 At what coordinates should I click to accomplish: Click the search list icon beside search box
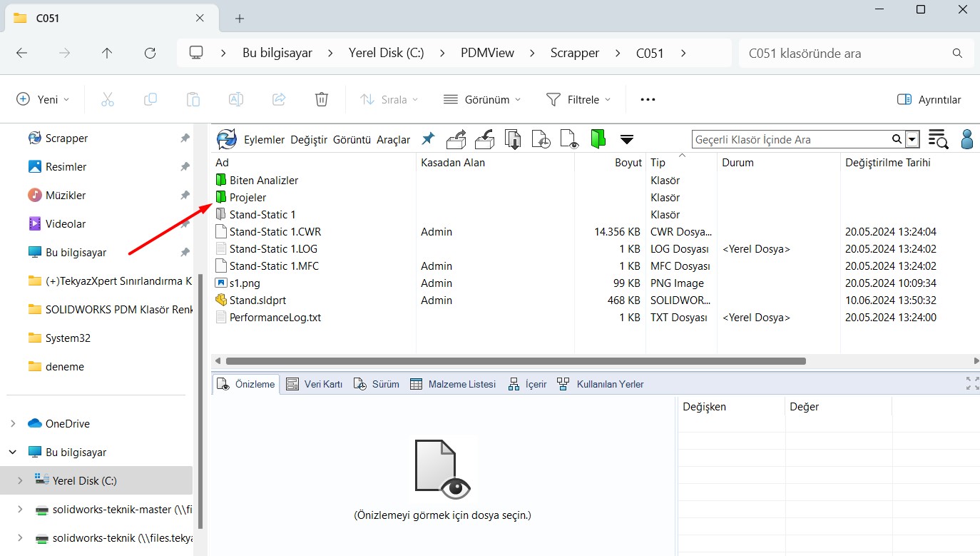point(938,139)
